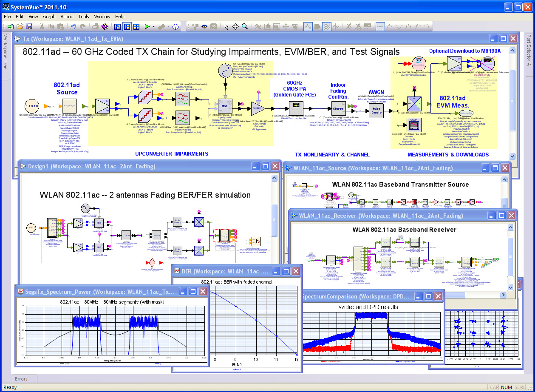Toggle the highlighted line-with-points graph button
Screen dimensions: 535x392
(x=308, y=26)
